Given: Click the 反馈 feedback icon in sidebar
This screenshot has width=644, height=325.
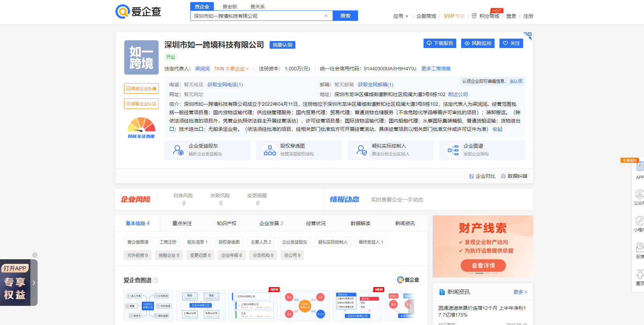Looking at the screenshot, I should coord(639,248).
